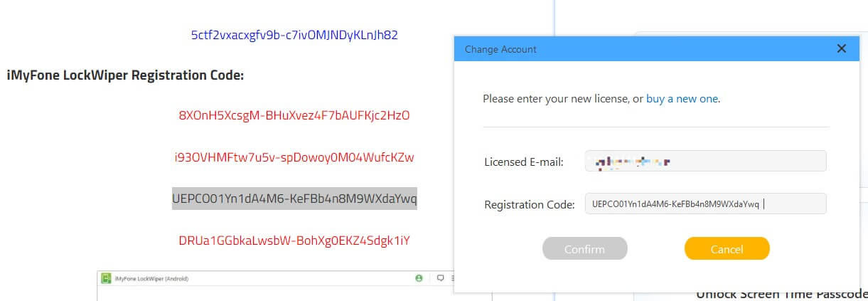The image size is (868, 301).
Task: Close the Change Account dialog
Action: tap(842, 49)
